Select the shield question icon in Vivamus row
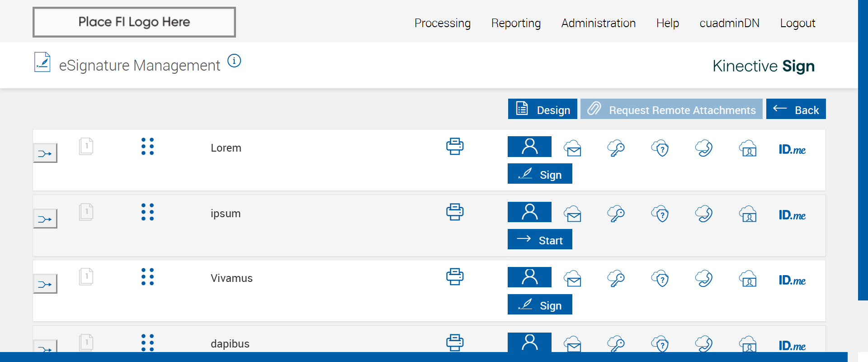The image size is (868, 362). tap(660, 279)
